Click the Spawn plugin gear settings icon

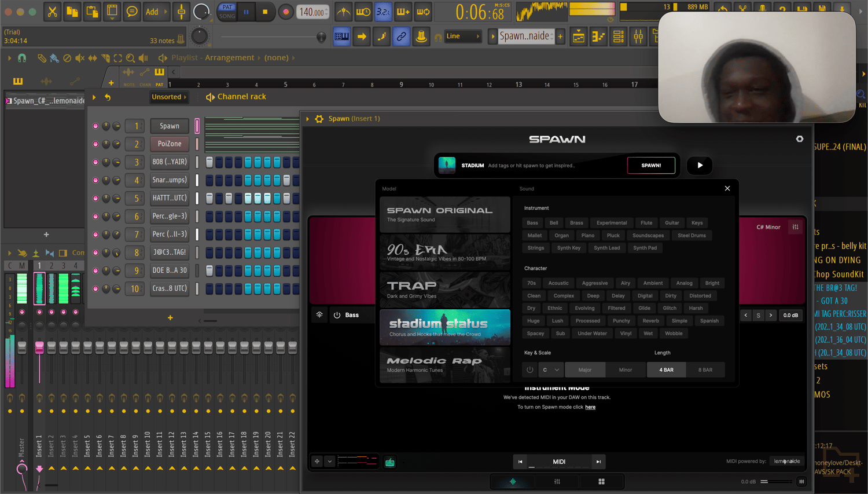[319, 119]
